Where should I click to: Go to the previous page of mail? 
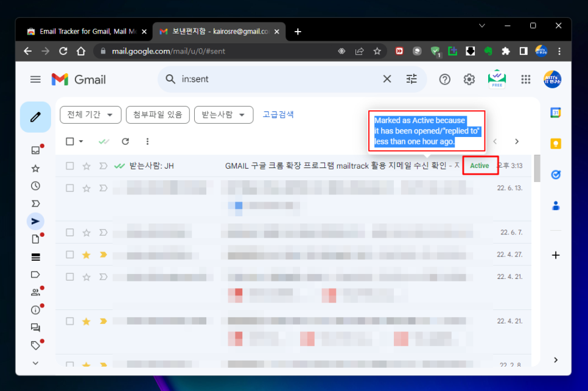(x=495, y=141)
